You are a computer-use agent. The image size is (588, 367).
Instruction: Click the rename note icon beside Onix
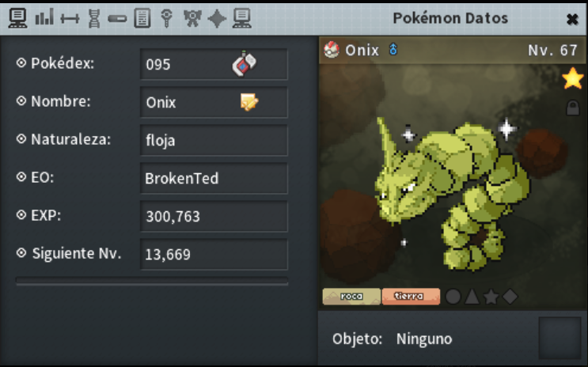click(x=249, y=102)
